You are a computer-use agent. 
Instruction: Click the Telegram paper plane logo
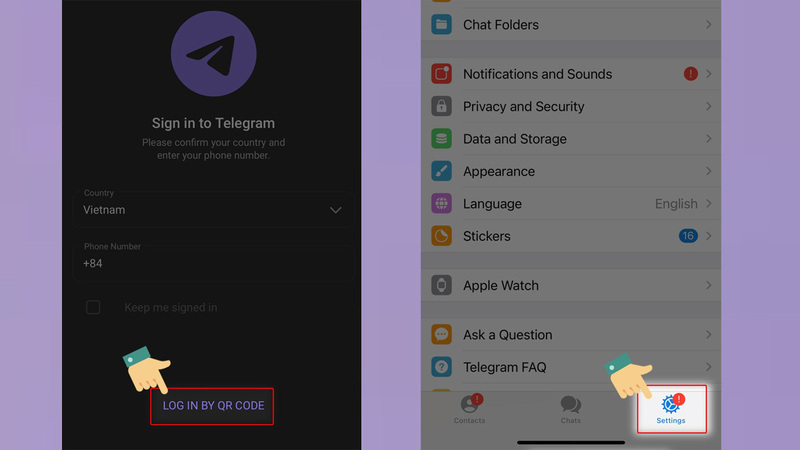pos(213,54)
